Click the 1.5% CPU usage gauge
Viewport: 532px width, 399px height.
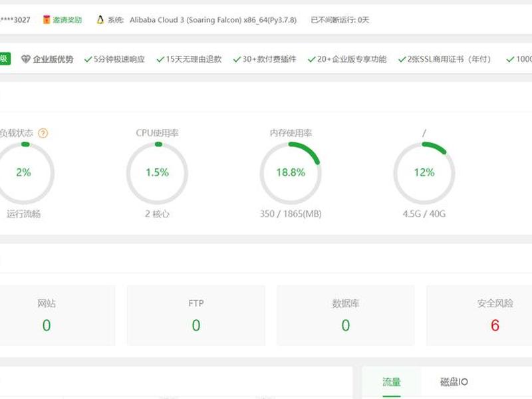(x=157, y=173)
